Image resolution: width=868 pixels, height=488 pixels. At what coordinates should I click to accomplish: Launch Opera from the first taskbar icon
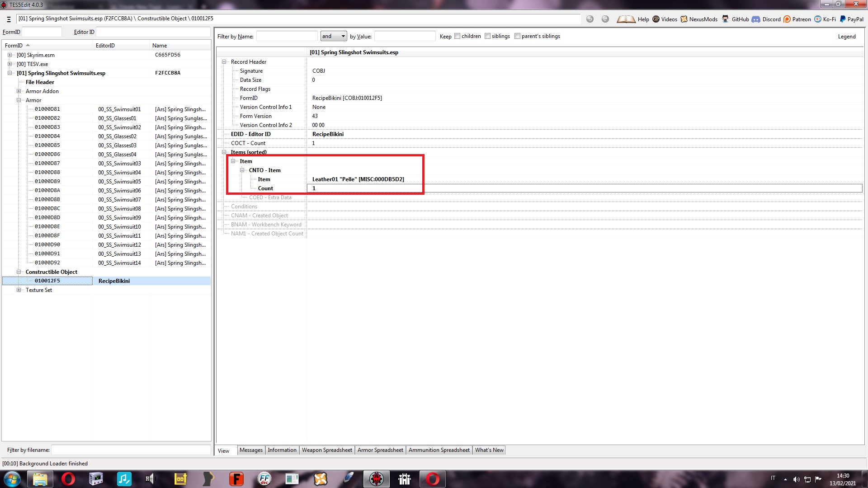[x=68, y=479]
